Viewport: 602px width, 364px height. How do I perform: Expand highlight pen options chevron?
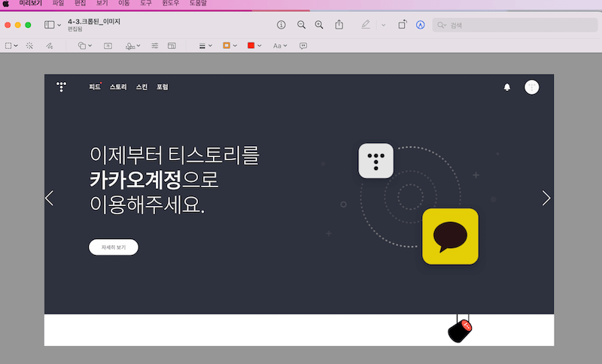click(383, 26)
